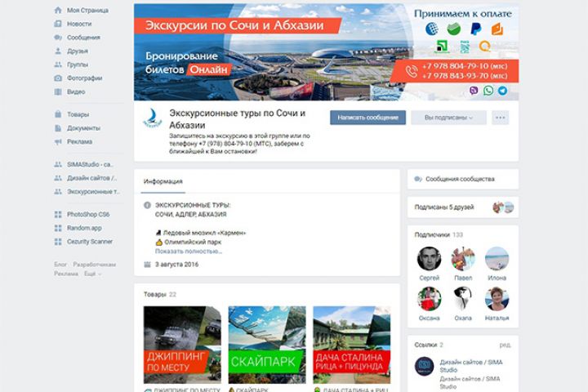Select the Информация tab
This screenshot has width=588, height=392.
(163, 181)
